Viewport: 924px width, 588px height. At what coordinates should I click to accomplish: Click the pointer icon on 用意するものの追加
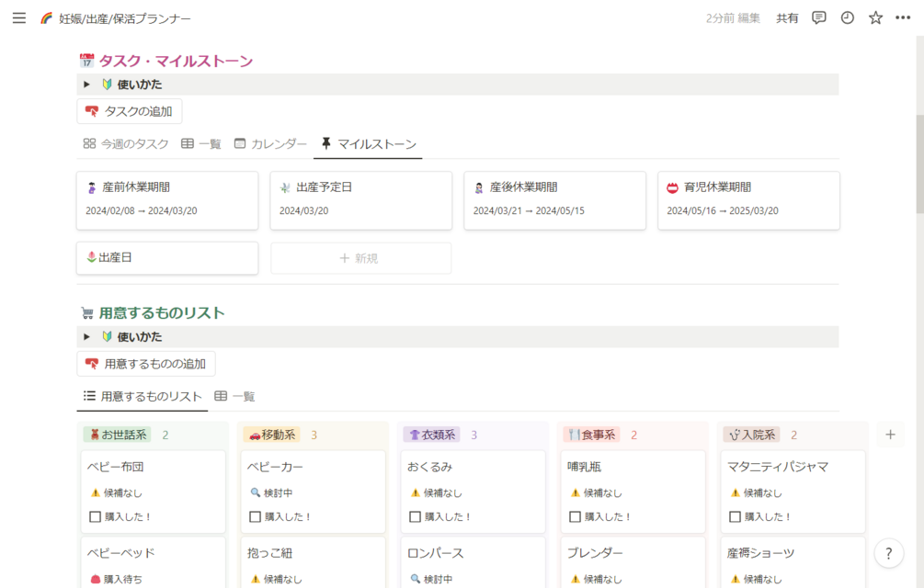(92, 364)
